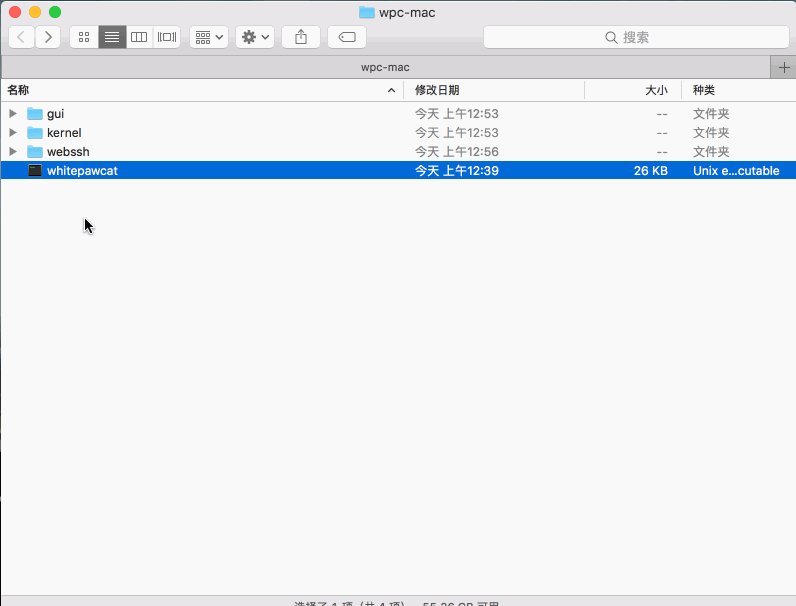Select the gui folder icon
Image resolution: width=796 pixels, height=606 pixels.
(35, 113)
